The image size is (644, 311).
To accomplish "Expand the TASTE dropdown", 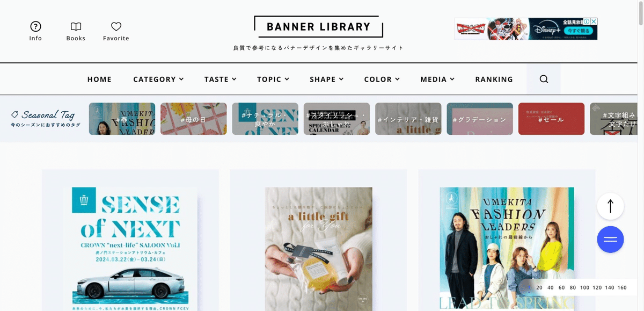I will coord(220,79).
